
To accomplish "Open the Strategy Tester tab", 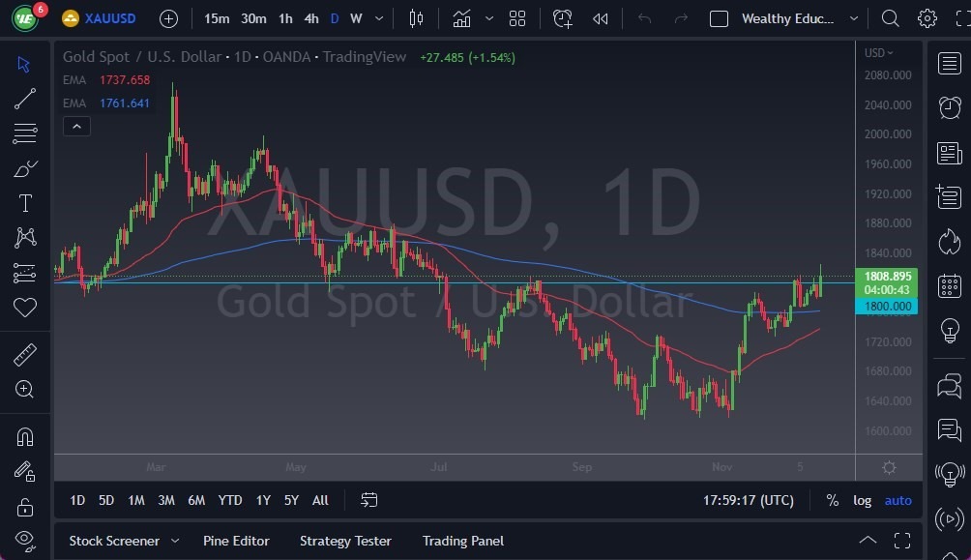I will (x=345, y=541).
